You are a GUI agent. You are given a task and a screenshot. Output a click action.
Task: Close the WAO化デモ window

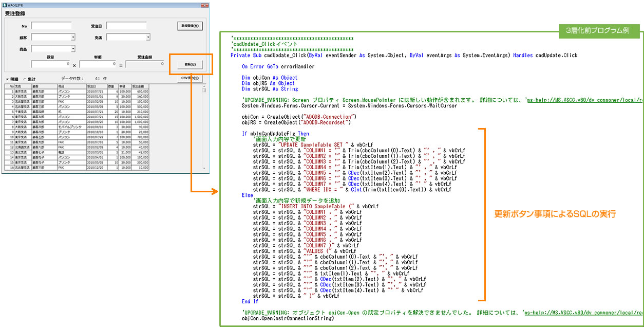205,5
